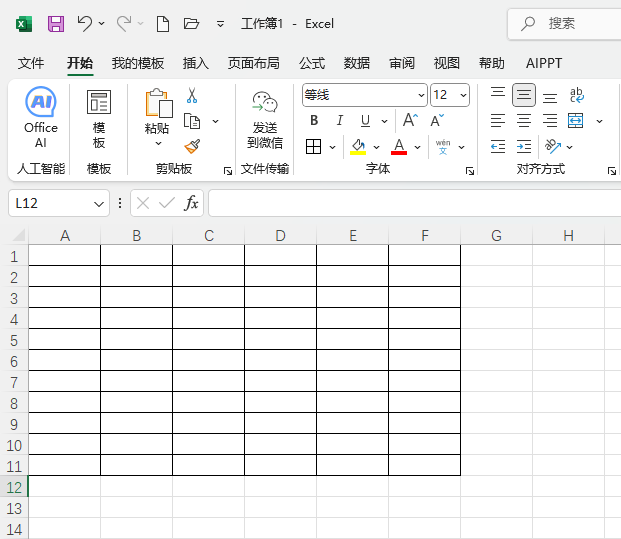The image size is (621, 539).
Task: Toggle right horizontal alignment
Action: pyautogui.click(x=550, y=120)
